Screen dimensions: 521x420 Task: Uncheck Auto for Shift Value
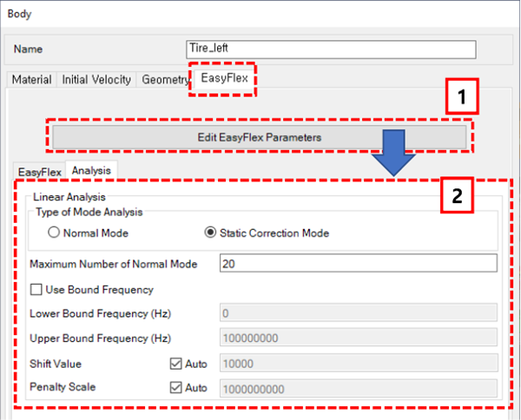[x=175, y=364]
